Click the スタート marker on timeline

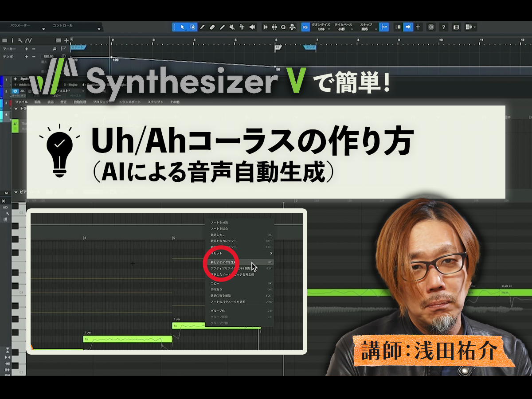[x=78, y=47]
